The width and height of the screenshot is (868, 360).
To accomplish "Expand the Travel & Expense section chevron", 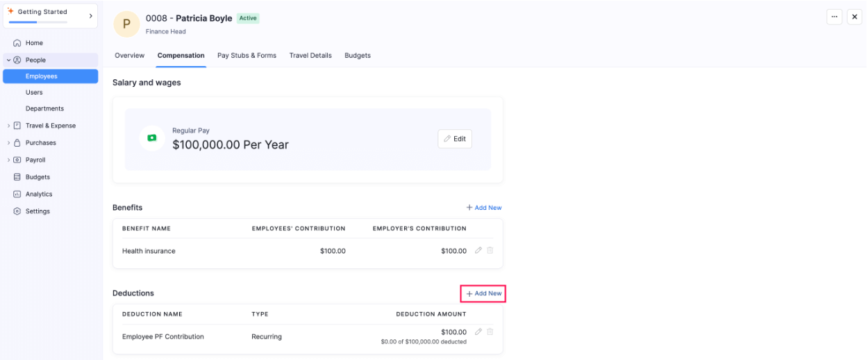I will point(8,126).
